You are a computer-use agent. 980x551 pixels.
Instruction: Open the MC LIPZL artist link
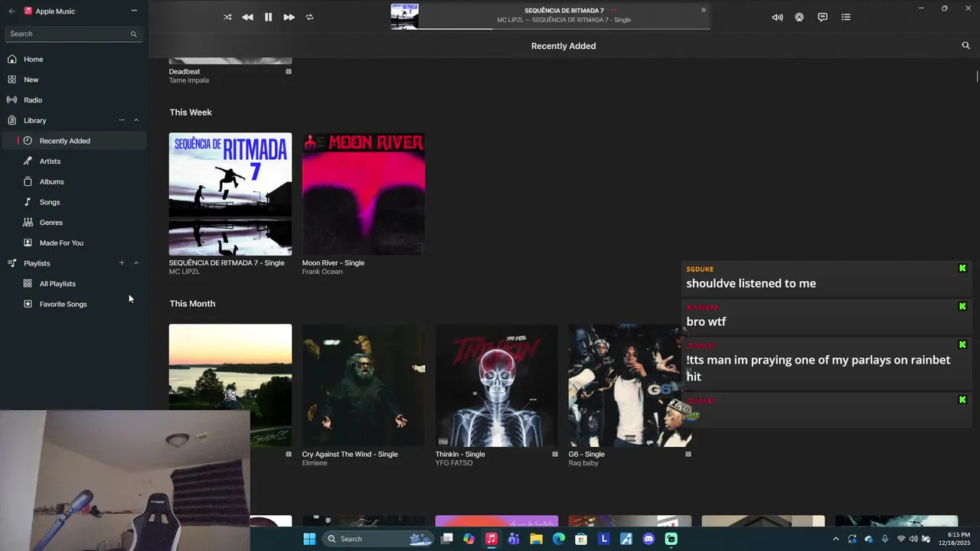pos(185,272)
